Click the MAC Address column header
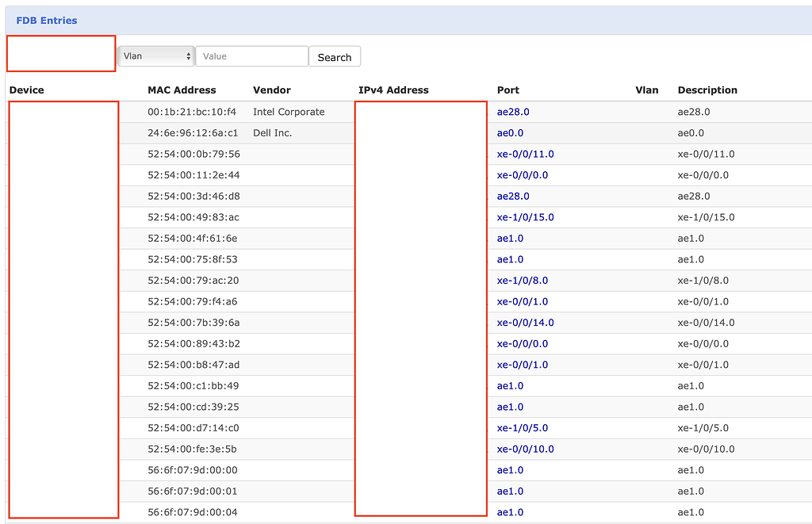Screen dimensions: 812x524 point(181,90)
